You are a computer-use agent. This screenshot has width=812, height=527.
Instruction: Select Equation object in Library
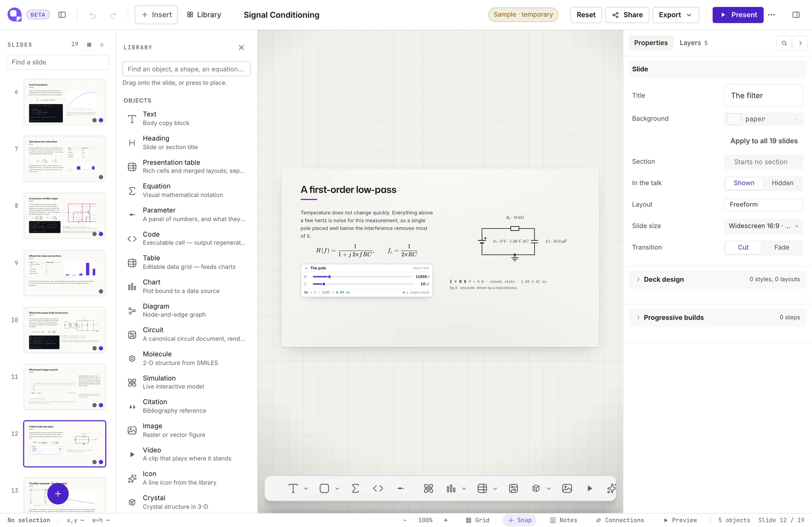point(187,190)
